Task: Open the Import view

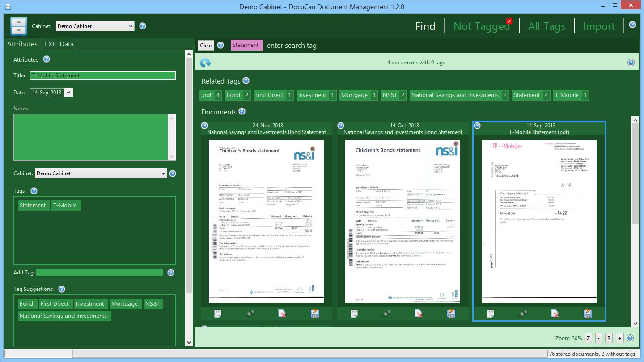Action: 599,26
